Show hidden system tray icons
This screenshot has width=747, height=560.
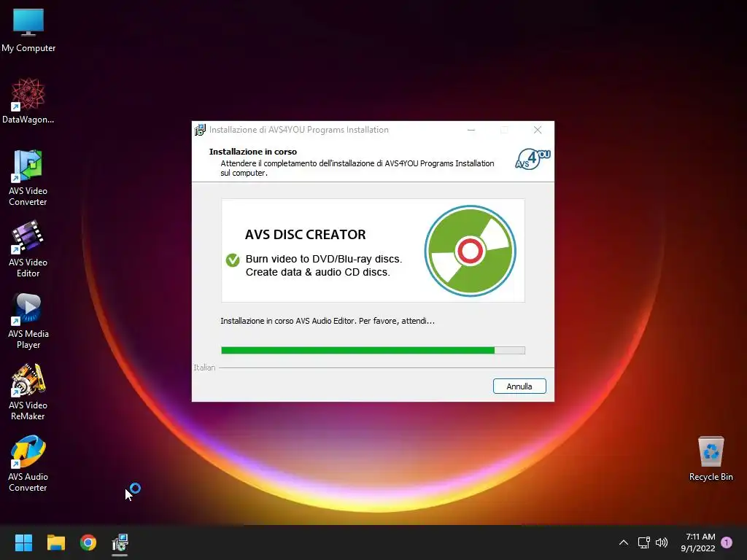623,542
